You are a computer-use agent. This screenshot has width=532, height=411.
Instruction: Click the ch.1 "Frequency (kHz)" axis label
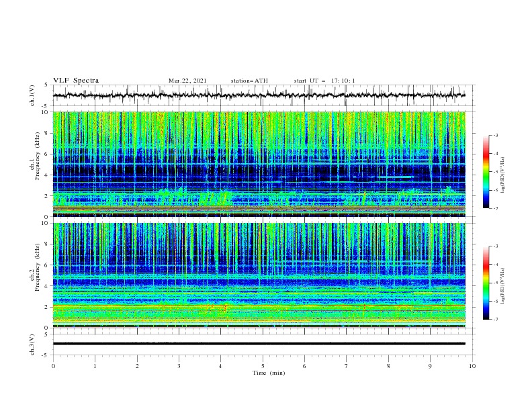[x=37, y=156]
